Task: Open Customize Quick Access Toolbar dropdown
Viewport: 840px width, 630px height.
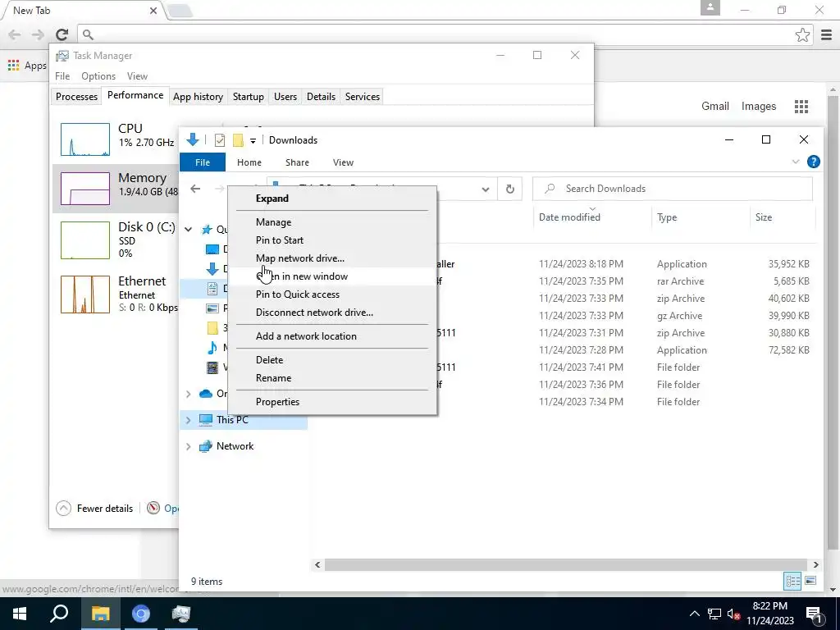Action: click(x=253, y=140)
